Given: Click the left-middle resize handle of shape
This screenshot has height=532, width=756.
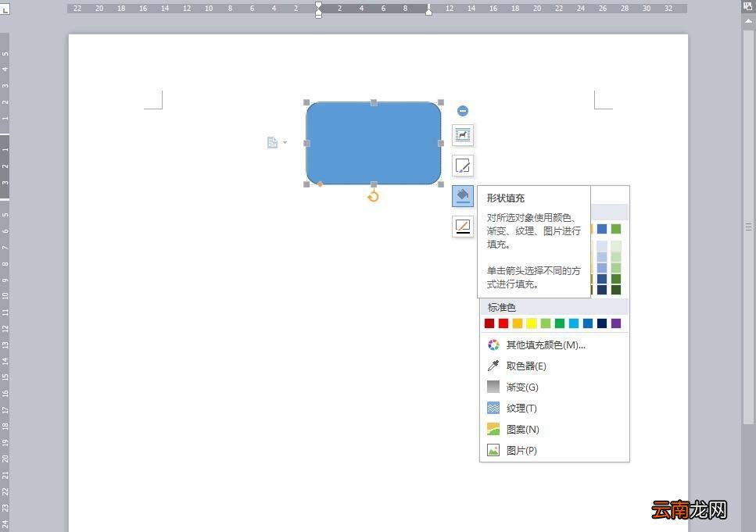Looking at the screenshot, I should coord(306,143).
